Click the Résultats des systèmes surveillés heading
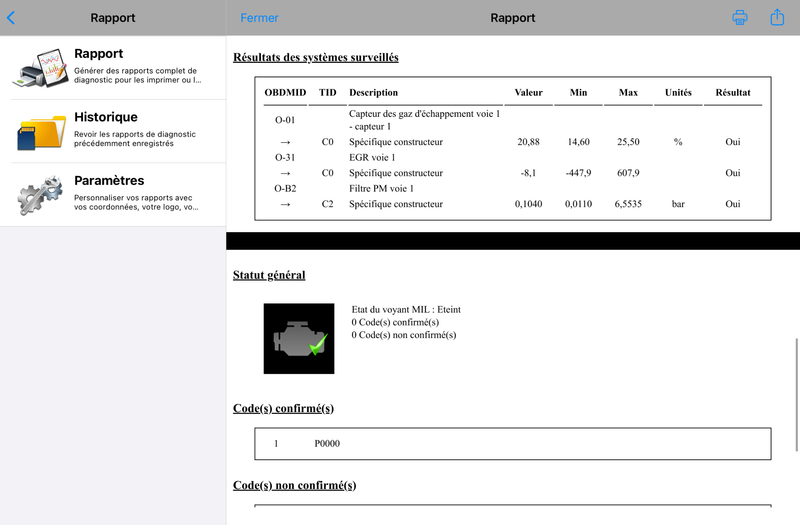 coord(315,57)
